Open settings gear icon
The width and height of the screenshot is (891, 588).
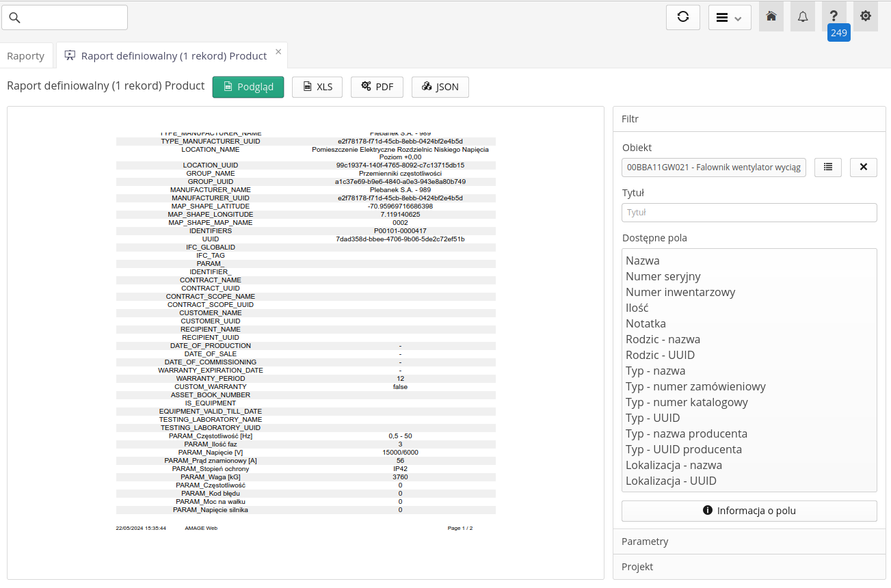[865, 16]
